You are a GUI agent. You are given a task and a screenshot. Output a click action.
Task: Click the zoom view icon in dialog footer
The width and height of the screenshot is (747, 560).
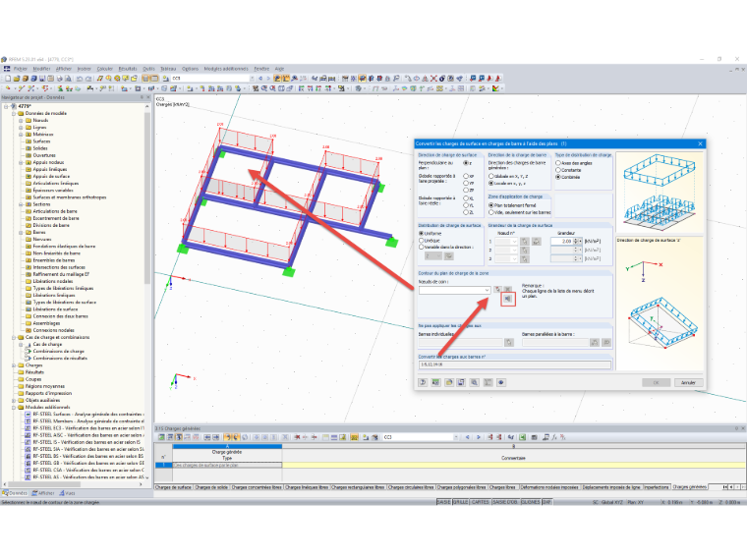(475, 382)
